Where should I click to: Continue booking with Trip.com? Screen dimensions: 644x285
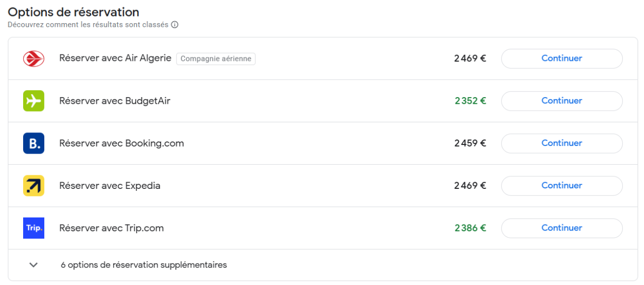(561, 228)
